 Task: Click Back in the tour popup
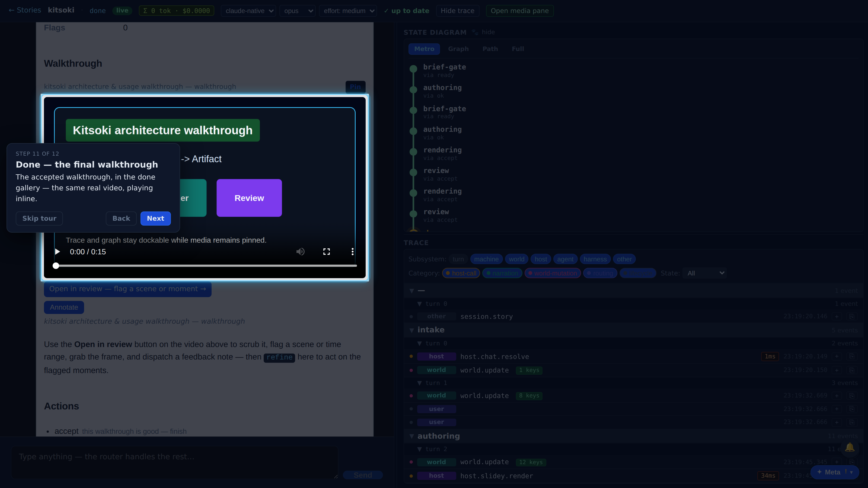(121, 218)
